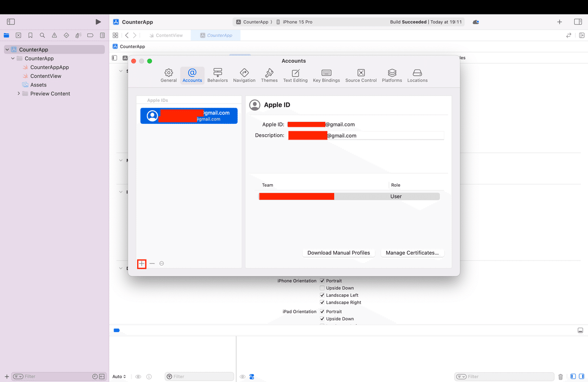
Task: Open the Bookmark navigator
Action: pyautogui.click(x=30, y=35)
